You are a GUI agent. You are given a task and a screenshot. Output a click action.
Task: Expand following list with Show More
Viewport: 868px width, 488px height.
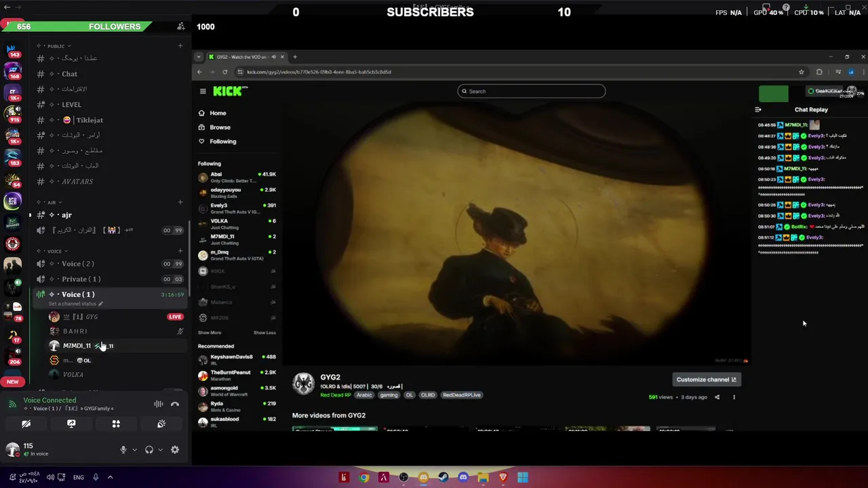pos(210,333)
